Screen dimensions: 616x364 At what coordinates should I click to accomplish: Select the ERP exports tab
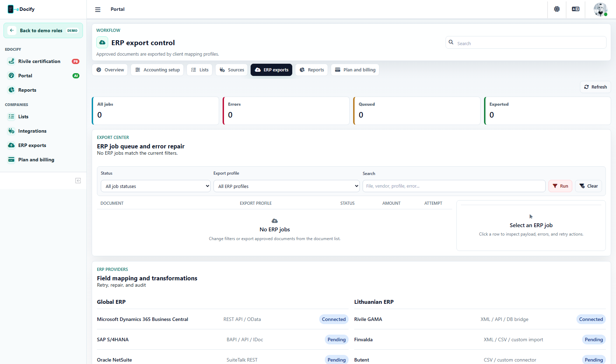[x=272, y=70]
